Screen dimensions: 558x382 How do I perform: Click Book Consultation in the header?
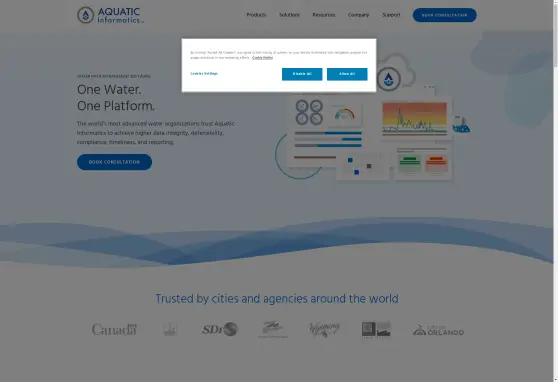pos(444,15)
